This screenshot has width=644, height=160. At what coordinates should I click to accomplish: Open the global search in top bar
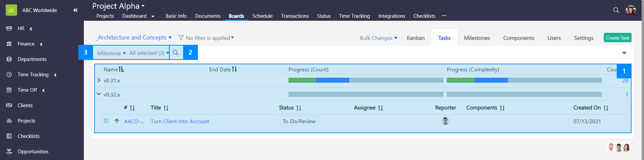point(616,10)
